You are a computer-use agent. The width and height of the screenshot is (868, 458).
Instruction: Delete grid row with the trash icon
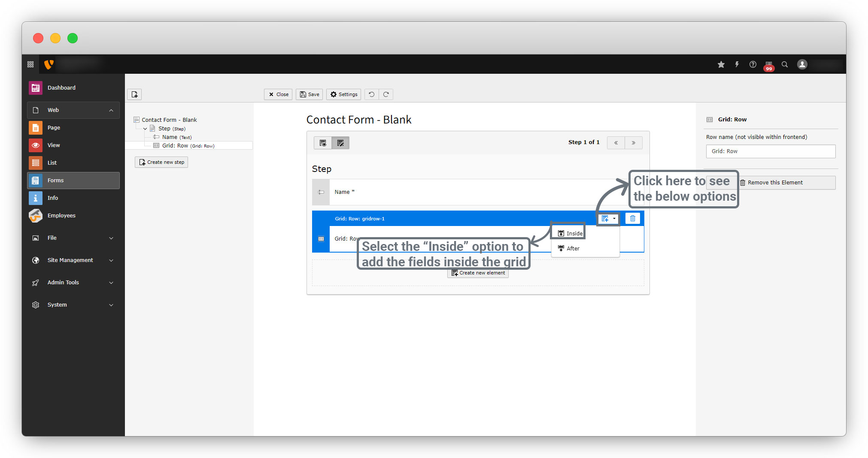coord(632,218)
